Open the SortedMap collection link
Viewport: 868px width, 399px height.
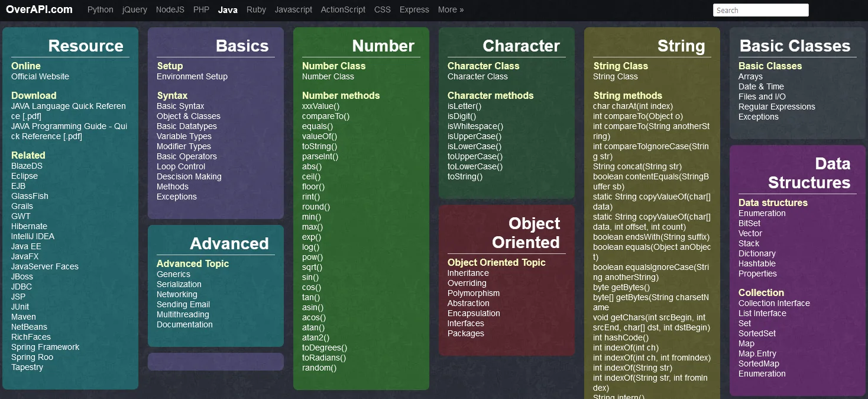(759, 363)
